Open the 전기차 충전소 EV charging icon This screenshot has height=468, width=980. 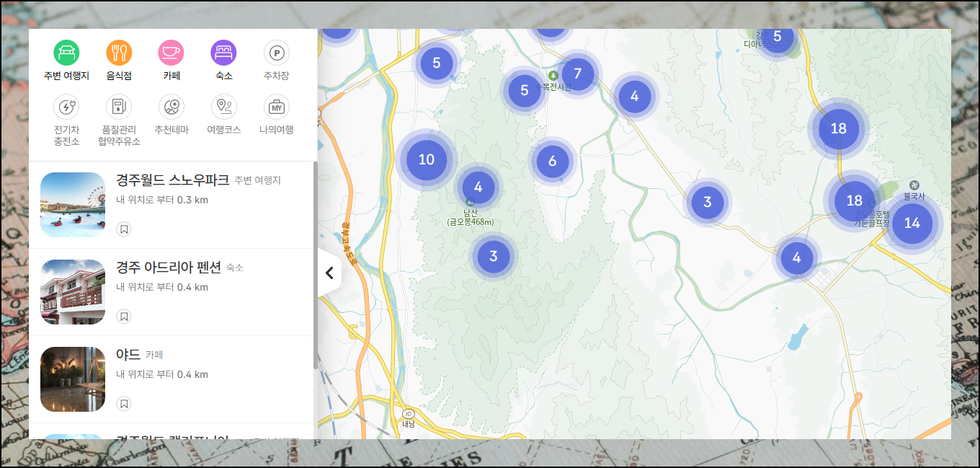point(66,107)
